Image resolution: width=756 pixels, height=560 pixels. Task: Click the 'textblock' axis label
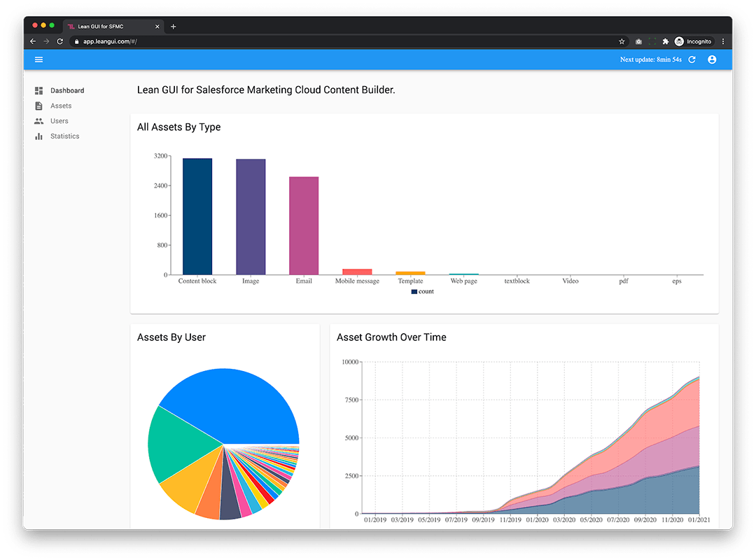pos(517,281)
